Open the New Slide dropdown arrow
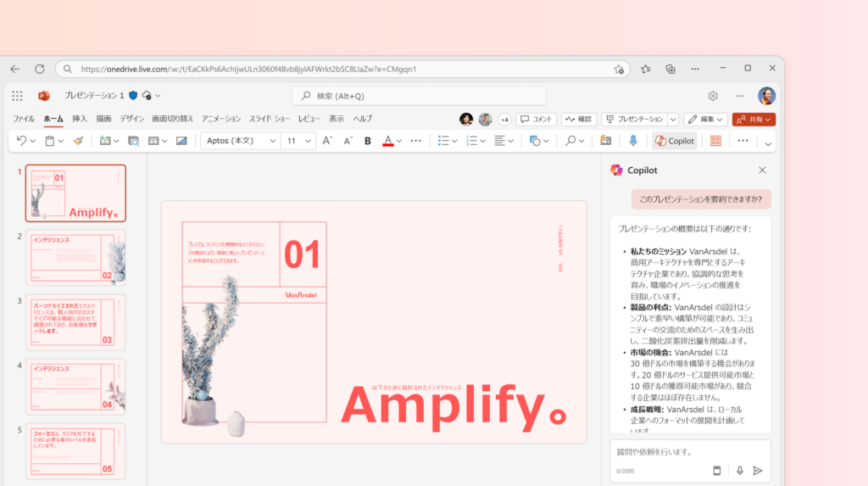868x486 pixels. point(116,142)
